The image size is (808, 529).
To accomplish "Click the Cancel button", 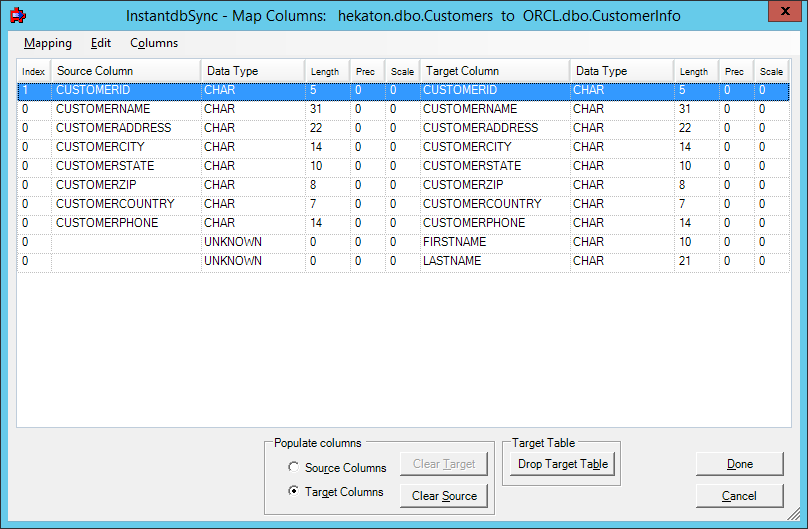I will [739, 496].
